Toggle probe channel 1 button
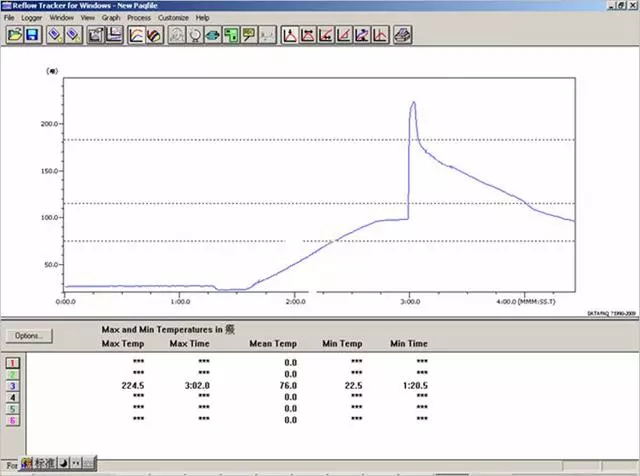The height and width of the screenshot is (476, 640). [13, 363]
